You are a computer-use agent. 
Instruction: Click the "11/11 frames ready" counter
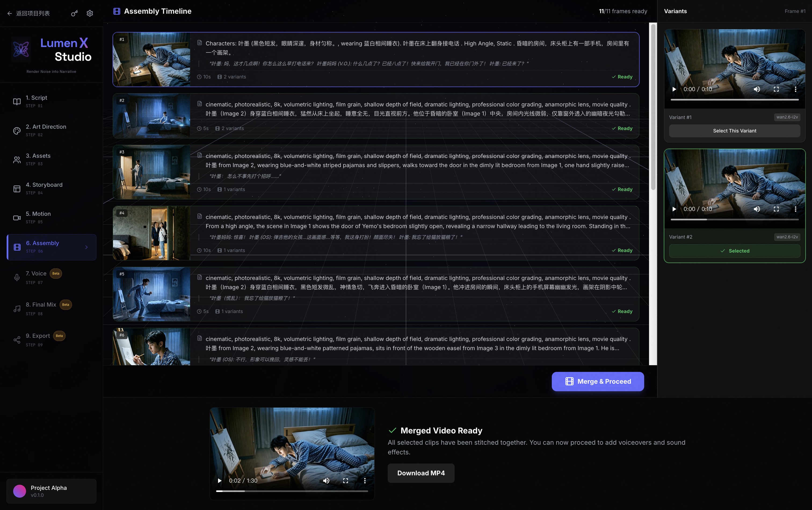pyautogui.click(x=623, y=11)
